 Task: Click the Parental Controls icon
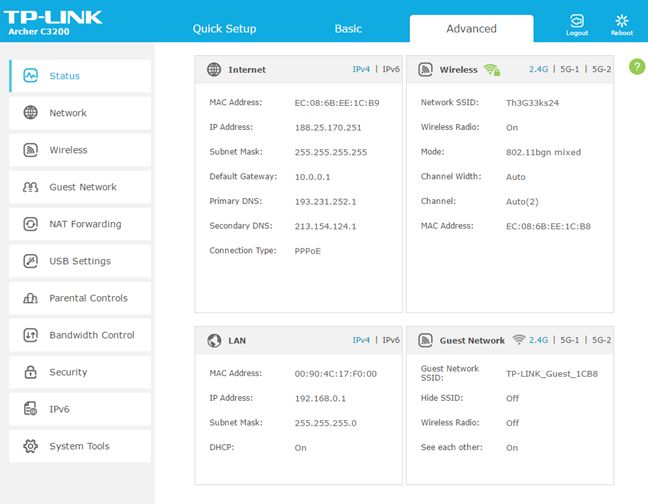tap(31, 298)
